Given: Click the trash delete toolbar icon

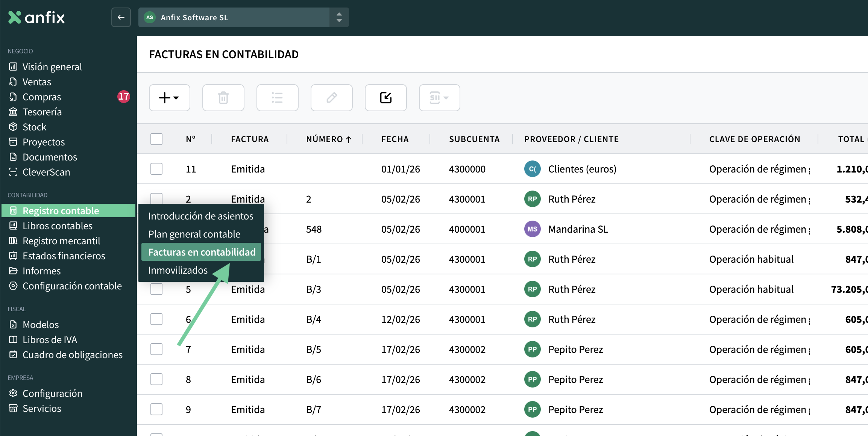Looking at the screenshot, I should 223,98.
